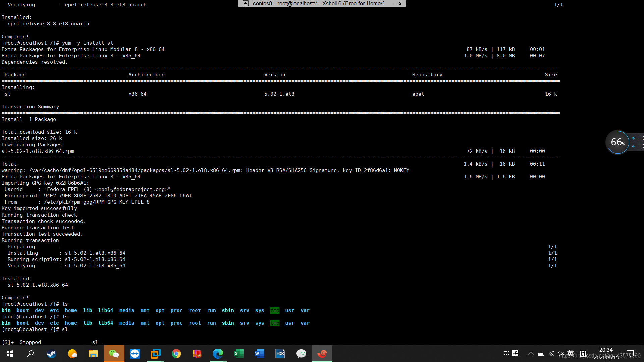The width and height of the screenshot is (644, 362).
Task: Click the 'epel' repository value
Action: [418, 94]
